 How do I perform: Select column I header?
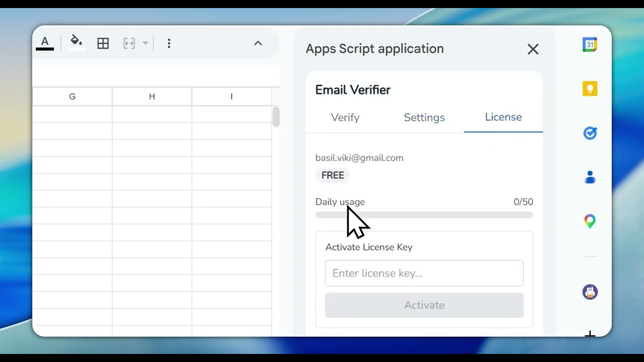coord(231,97)
